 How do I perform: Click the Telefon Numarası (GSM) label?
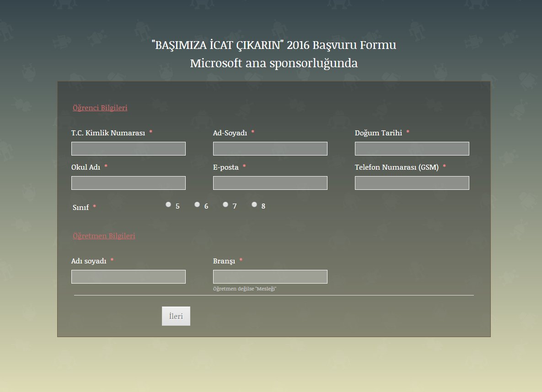[x=397, y=167]
